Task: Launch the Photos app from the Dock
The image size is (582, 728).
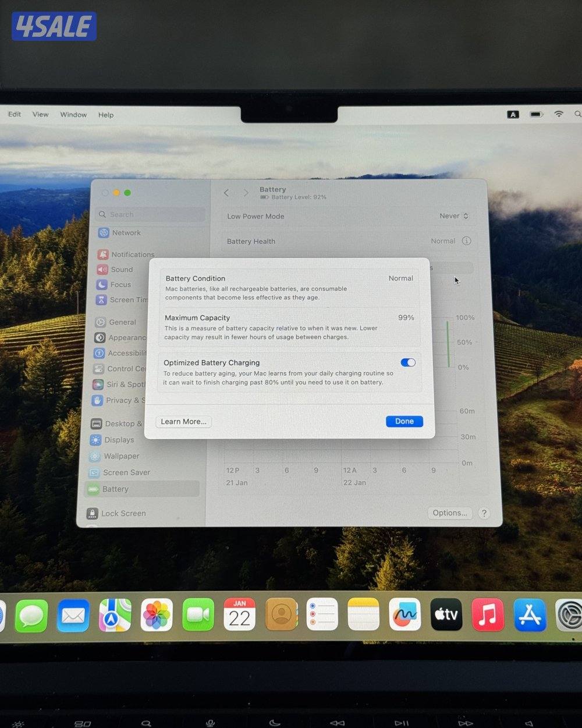Action: click(x=157, y=615)
